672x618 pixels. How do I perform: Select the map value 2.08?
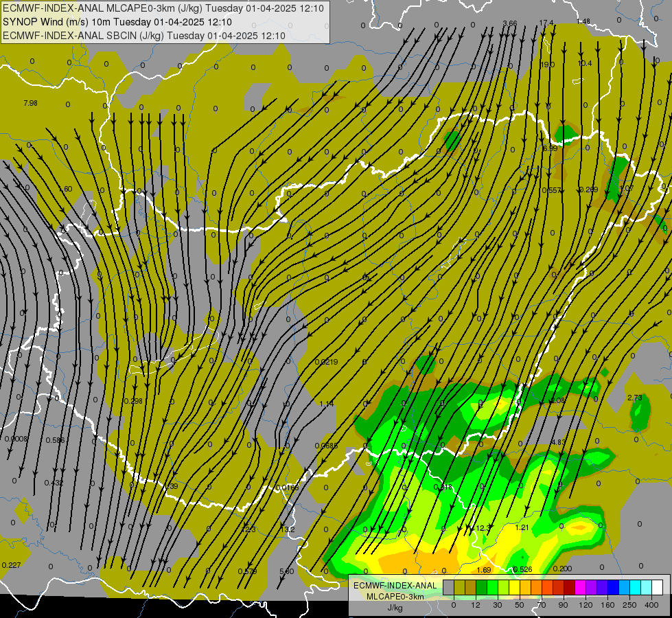[558, 400]
